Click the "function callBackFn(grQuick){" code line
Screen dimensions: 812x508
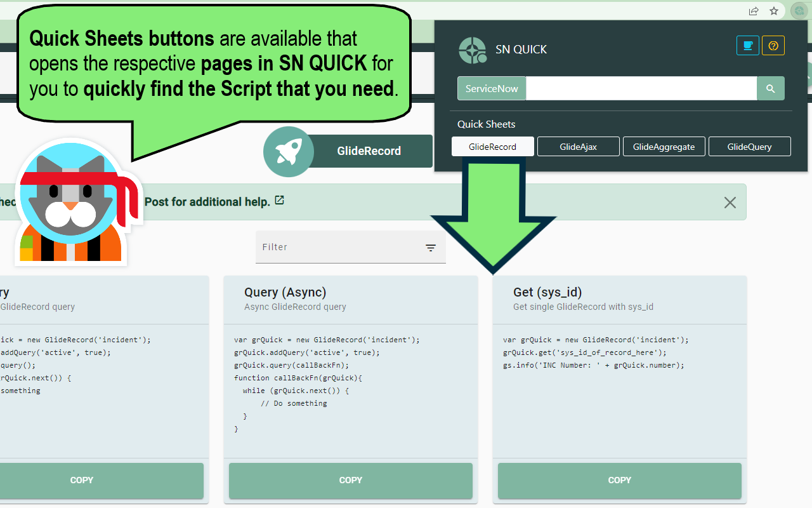point(298,378)
